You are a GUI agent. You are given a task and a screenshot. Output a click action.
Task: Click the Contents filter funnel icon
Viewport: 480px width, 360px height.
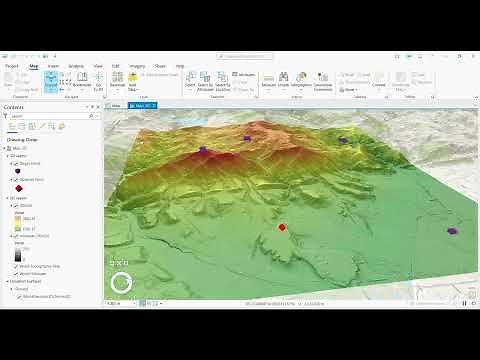click(5, 116)
